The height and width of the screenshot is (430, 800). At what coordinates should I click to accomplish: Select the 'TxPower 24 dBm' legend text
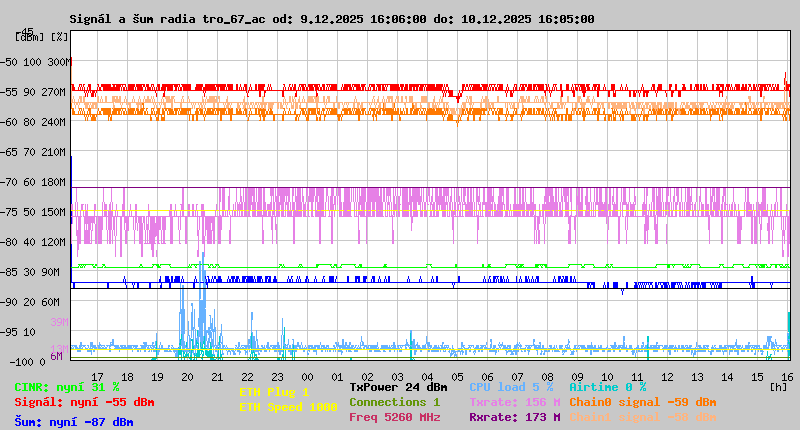398,387
